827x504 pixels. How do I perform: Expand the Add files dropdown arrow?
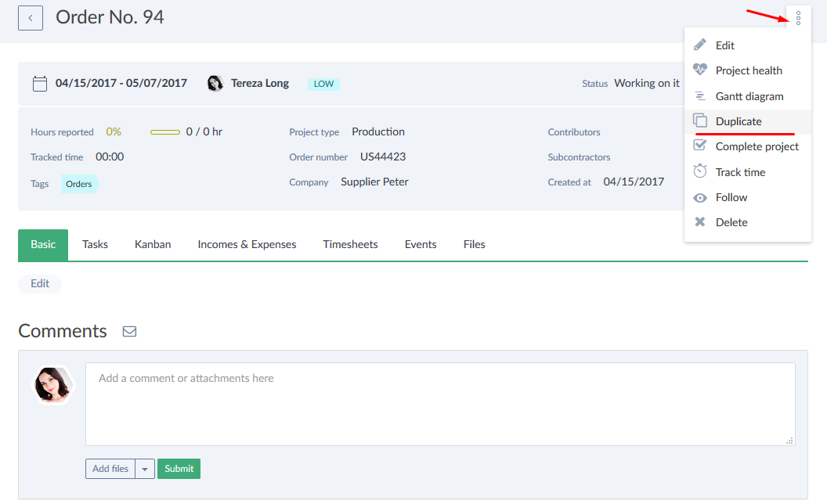145,469
